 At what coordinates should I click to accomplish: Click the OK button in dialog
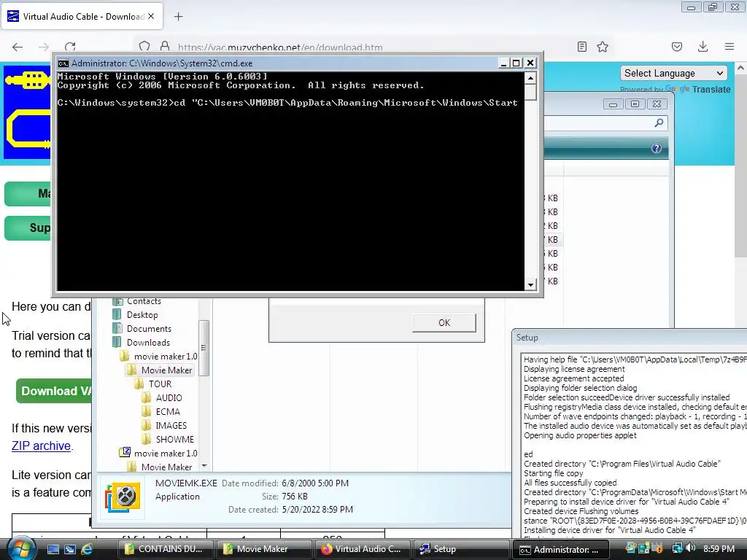(x=444, y=323)
